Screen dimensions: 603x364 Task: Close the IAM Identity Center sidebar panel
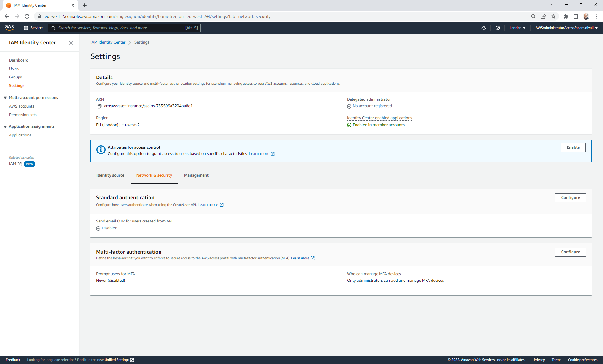(x=71, y=42)
